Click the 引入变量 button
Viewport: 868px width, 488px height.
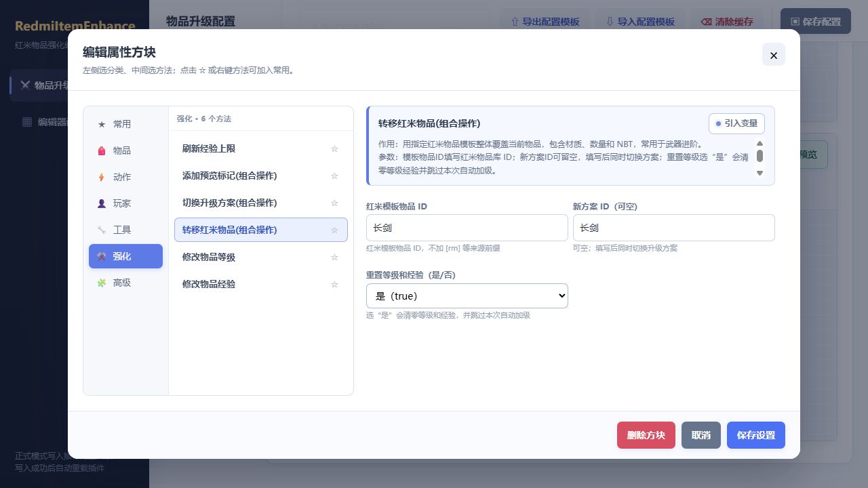(736, 123)
